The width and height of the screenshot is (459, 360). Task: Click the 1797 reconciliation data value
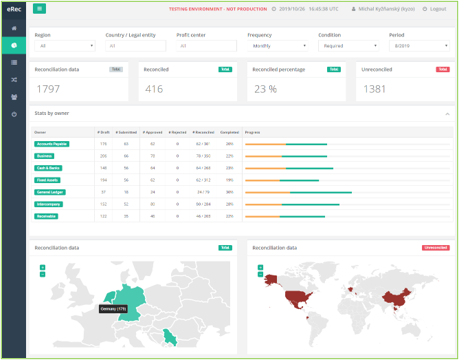point(48,89)
